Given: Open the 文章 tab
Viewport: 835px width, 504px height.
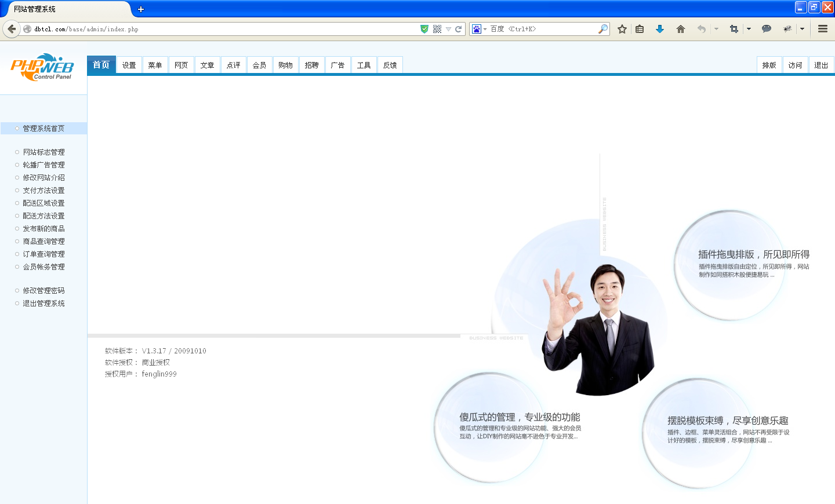Looking at the screenshot, I should coord(208,65).
